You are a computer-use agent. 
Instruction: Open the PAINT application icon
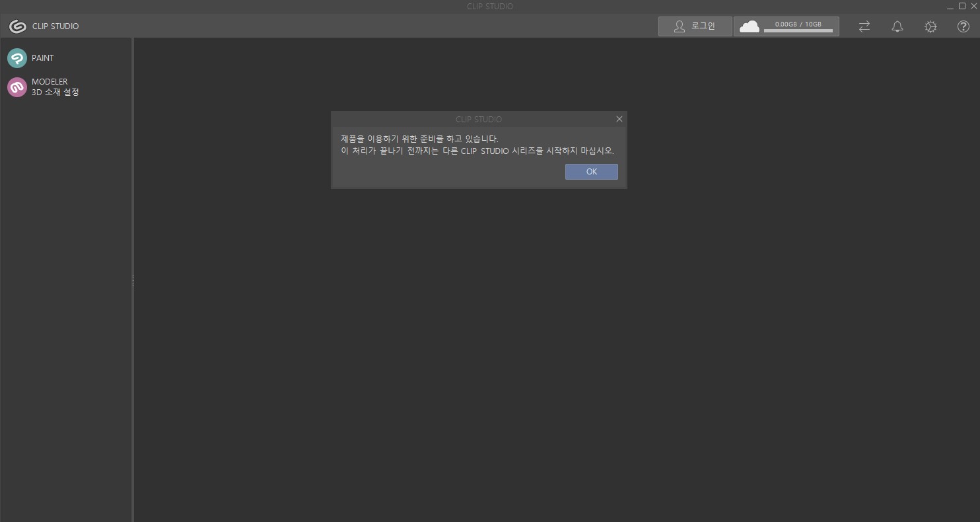[x=17, y=58]
